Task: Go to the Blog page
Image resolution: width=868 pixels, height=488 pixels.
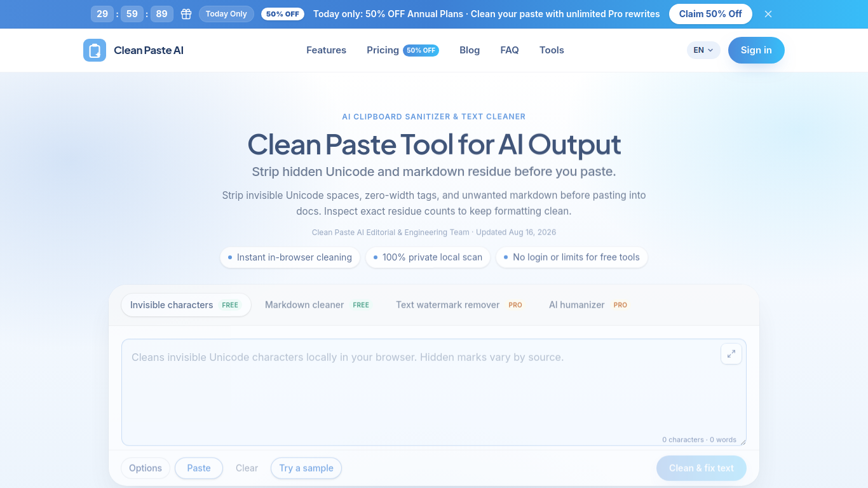Action: [x=470, y=50]
